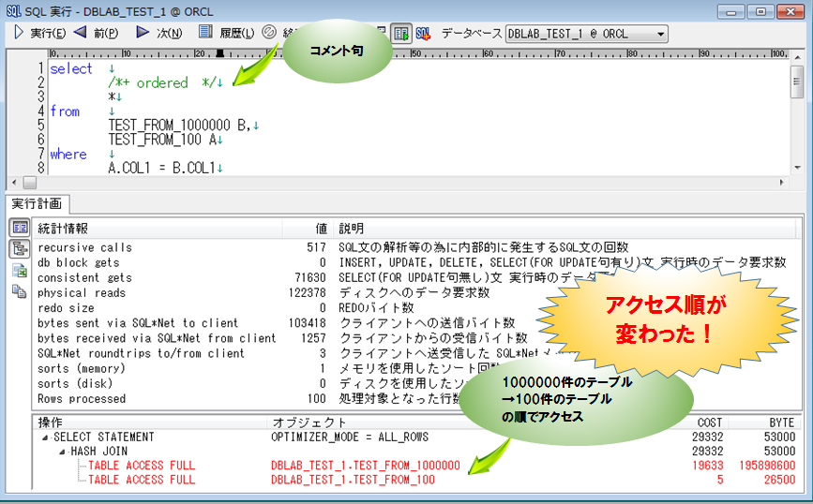The height and width of the screenshot is (504, 813).
Task: Click the export icon in left sidebar
Action: tap(19, 270)
